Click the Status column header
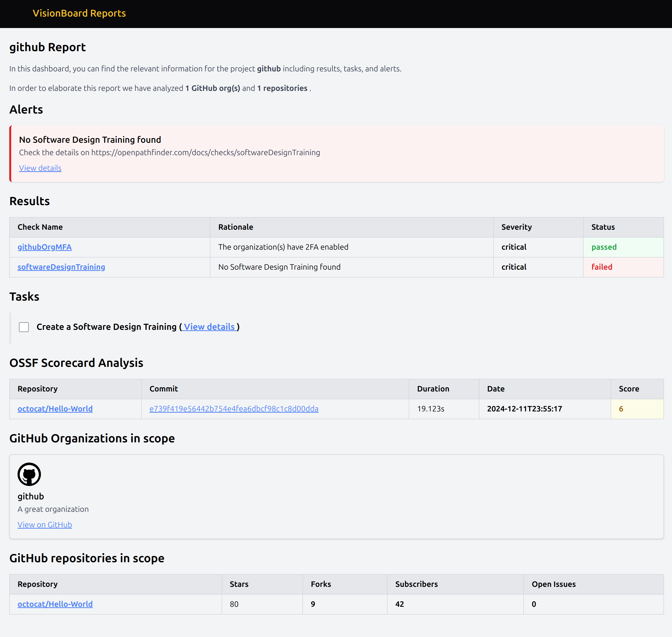This screenshot has height=637, width=672. (x=623, y=227)
